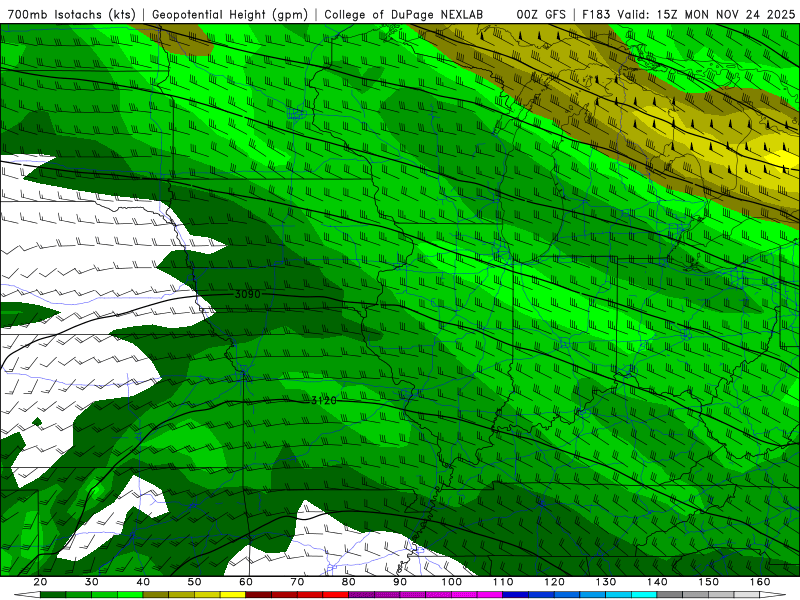This screenshot has width=800, height=600.
Task: Click the 'Valid: 15Z MON NOV 24 2025' text
Action: click(x=706, y=14)
